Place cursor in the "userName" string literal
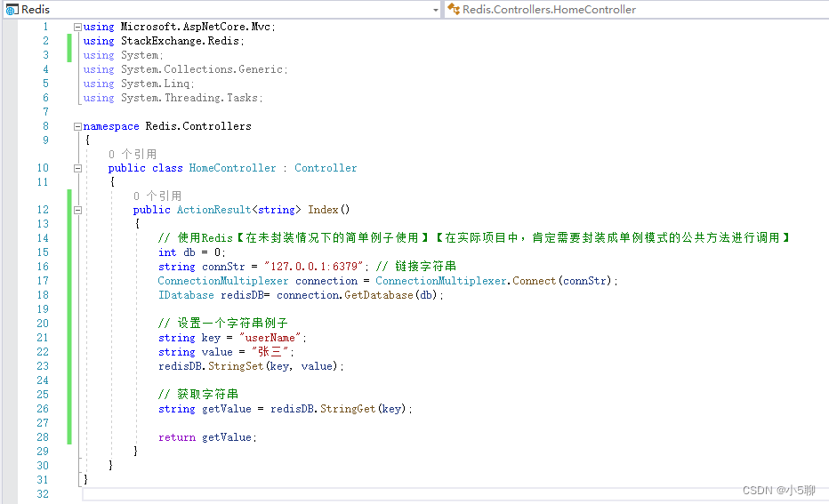 [267, 338]
